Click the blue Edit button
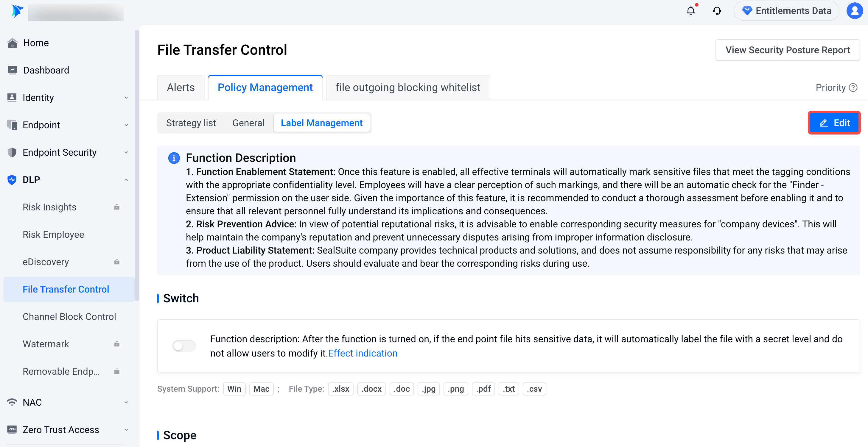The width and height of the screenshot is (868, 447). point(834,123)
